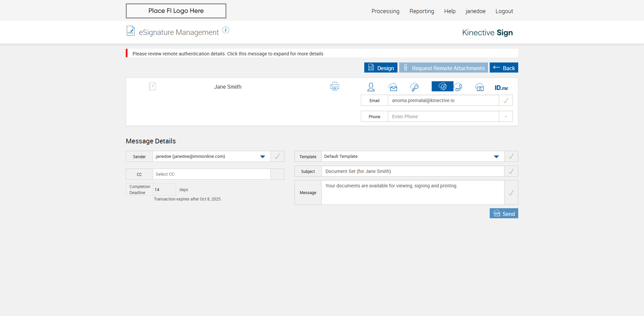
Task: Open the janedoe user menu
Action: point(475,11)
